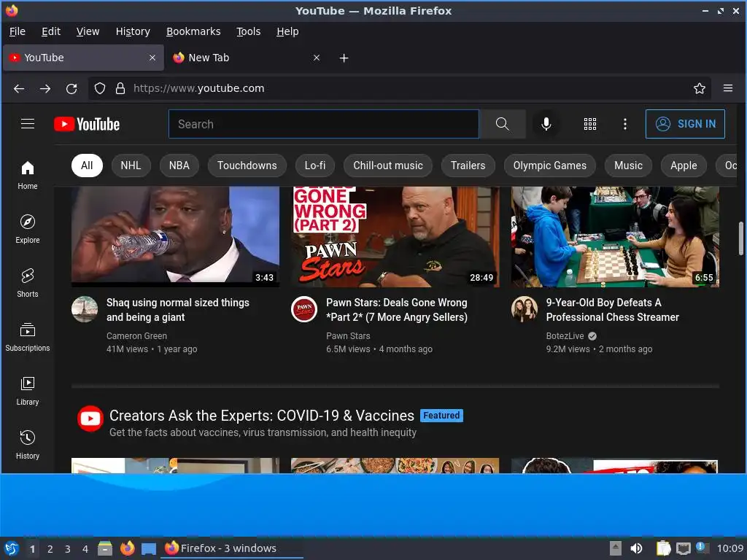The height and width of the screenshot is (560, 747).
Task: Open YouTube settings three-dot menu
Action: click(x=625, y=124)
